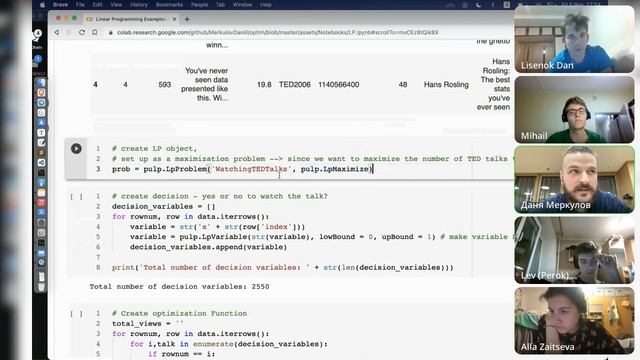Open Terminal from the dock
Viewport: 640px width, 360px height.
pyautogui.click(x=41, y=173)
